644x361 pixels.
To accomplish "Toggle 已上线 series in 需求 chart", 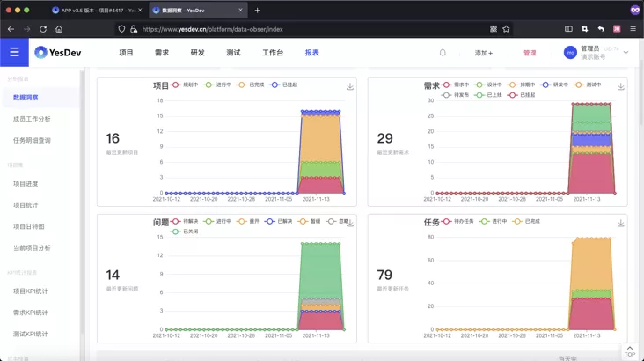I will click(x=488, y=95).
